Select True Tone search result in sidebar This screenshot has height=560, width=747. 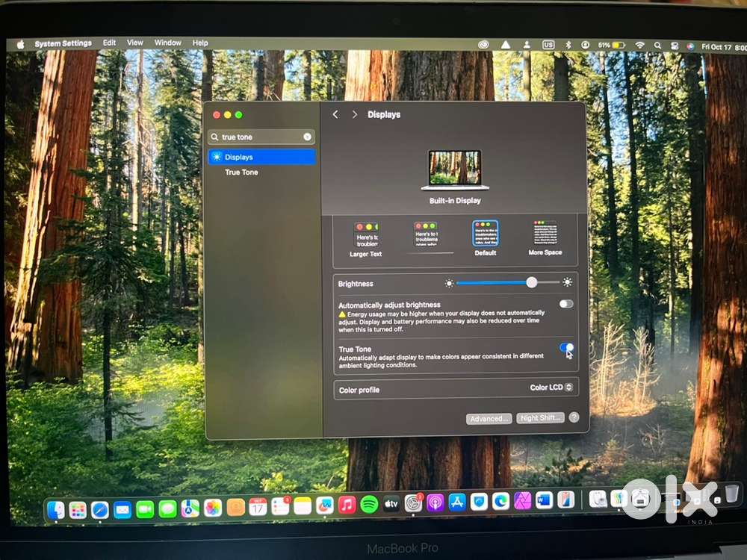(241, 172)
